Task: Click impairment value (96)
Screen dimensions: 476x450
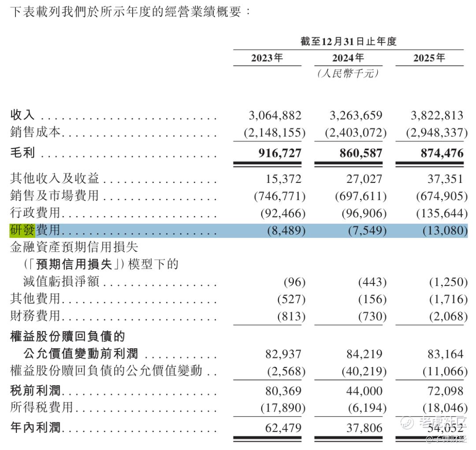Action: [294, 283]
